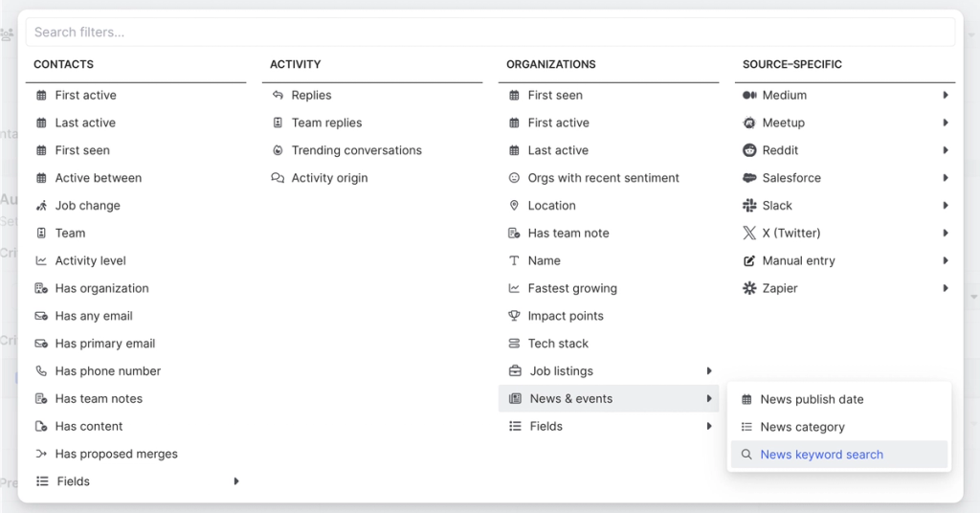
Task: Click the Meetup icon
Action: point(750,123)
